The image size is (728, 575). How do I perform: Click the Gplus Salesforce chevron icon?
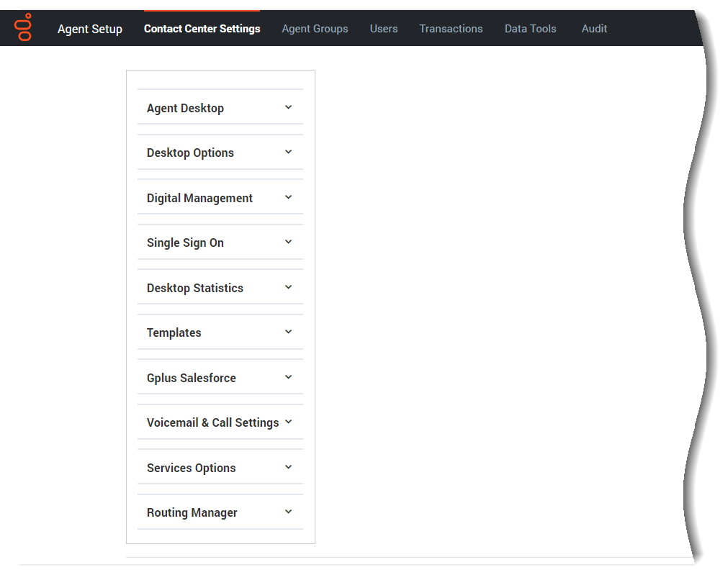pyautogui.click(x=288, y=377)
